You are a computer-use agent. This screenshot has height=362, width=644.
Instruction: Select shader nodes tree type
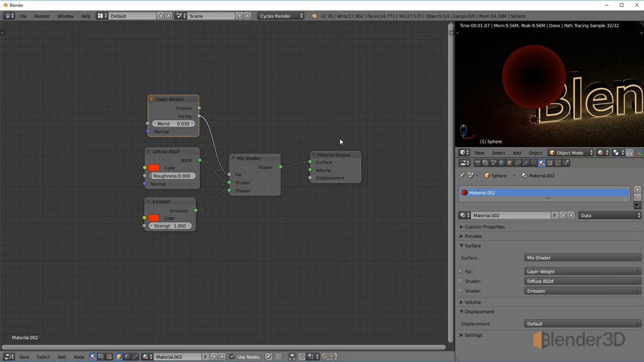pos(93,357)
